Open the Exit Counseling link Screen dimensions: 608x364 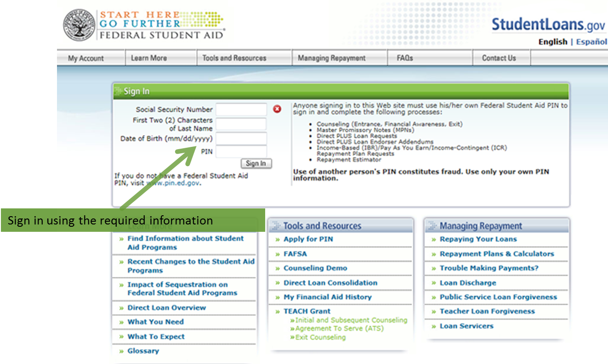[320, 337]
